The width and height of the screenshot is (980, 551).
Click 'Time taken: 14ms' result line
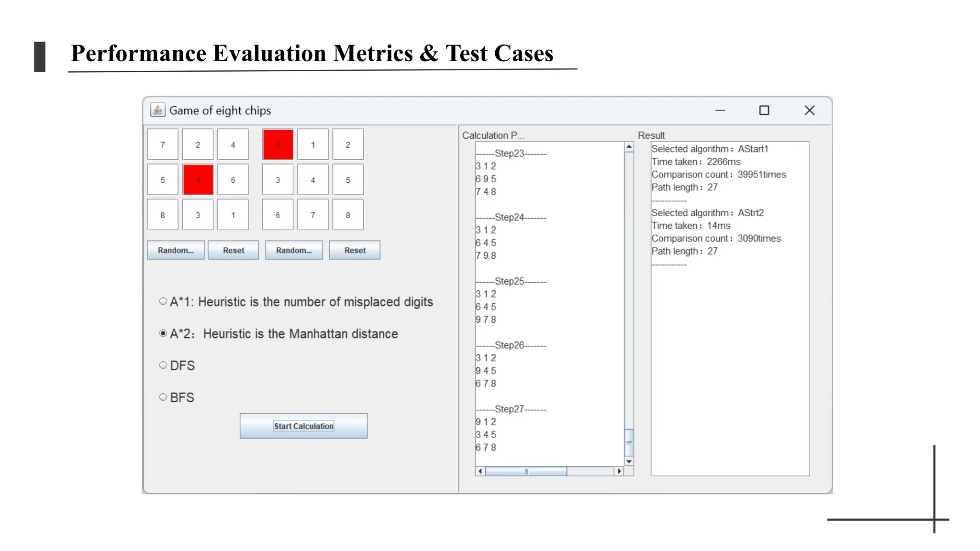691,226
